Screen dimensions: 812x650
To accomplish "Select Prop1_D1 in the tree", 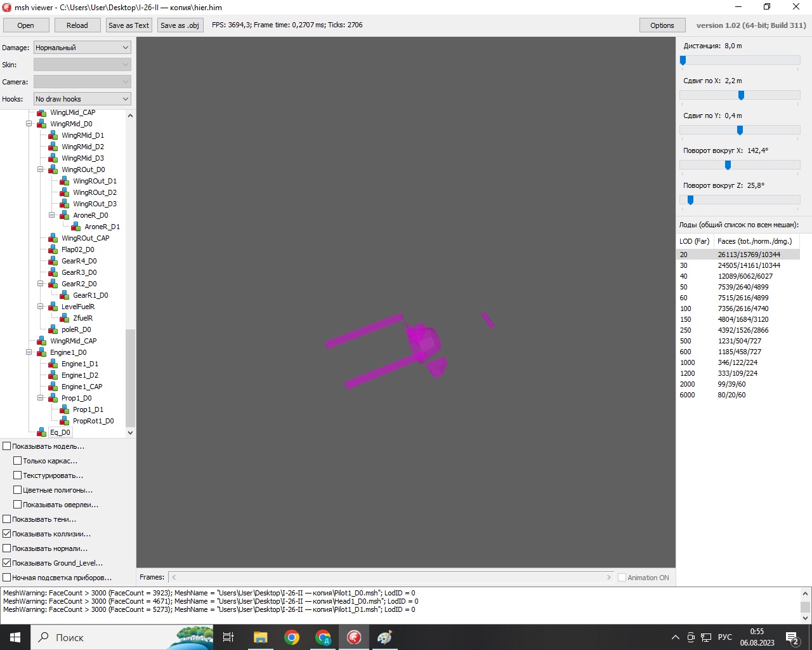I will tap(88, 409).
